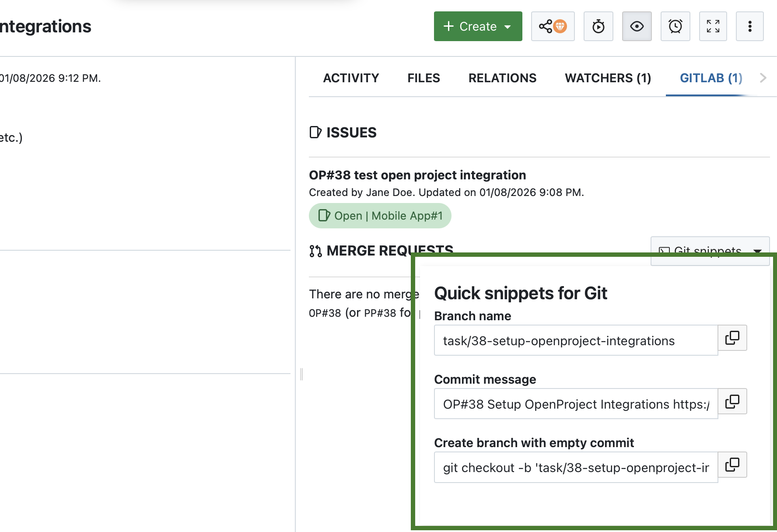This screenshot has width=777, height=532.
Task: Select the GitLab (1) tab
Action: (711, 78)
